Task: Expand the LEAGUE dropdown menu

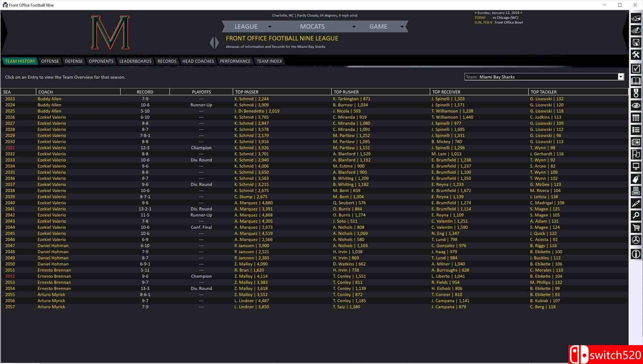Action: 269,27
